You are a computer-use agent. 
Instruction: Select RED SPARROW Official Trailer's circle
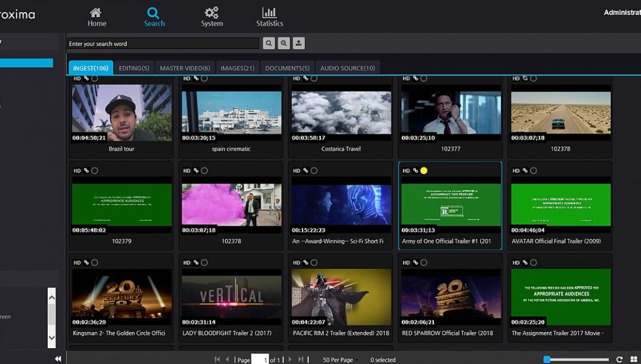[424, 262]
